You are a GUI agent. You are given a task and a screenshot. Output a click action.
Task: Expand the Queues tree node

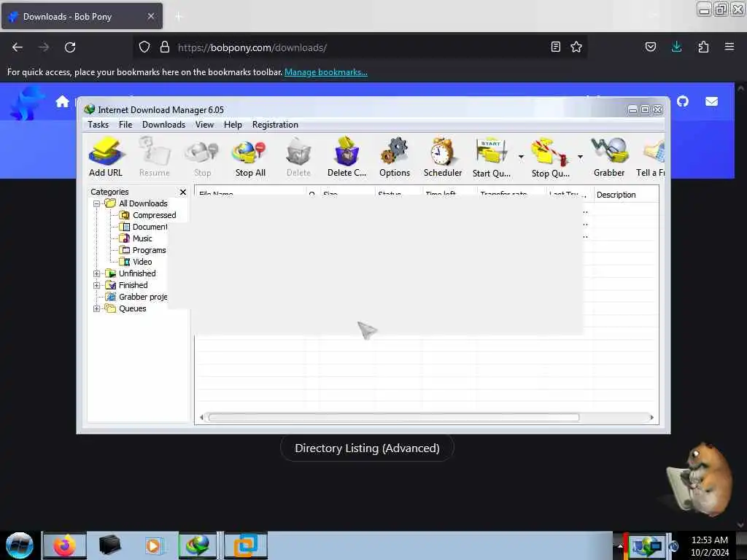97,308
